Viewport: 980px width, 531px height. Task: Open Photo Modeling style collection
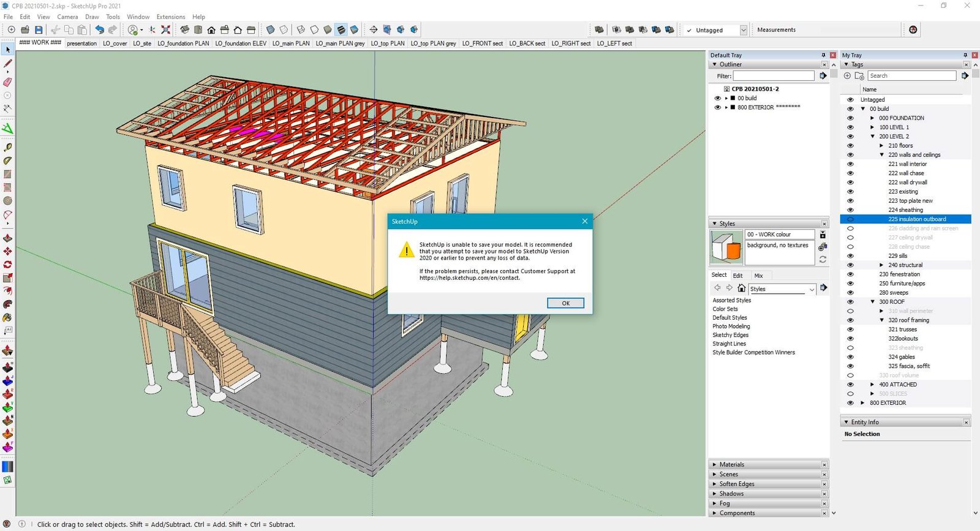coord(731,326)
